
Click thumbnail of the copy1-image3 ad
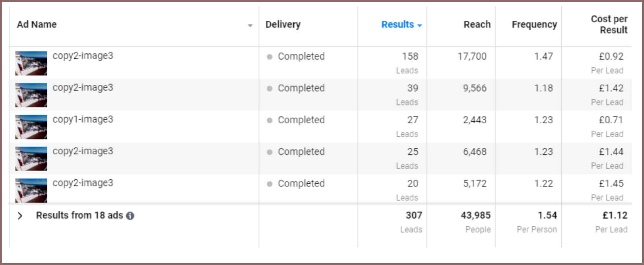pyautogui.click(x=31, y=127)
